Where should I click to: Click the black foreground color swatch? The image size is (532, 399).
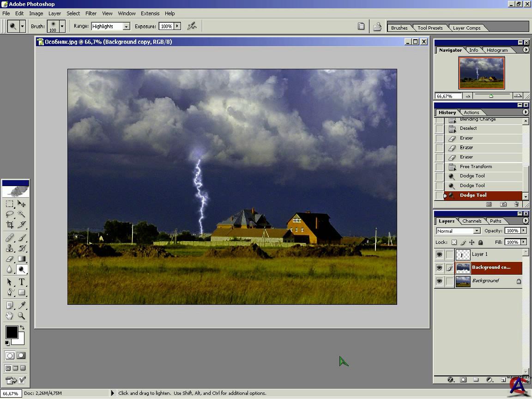pos(11,332)
